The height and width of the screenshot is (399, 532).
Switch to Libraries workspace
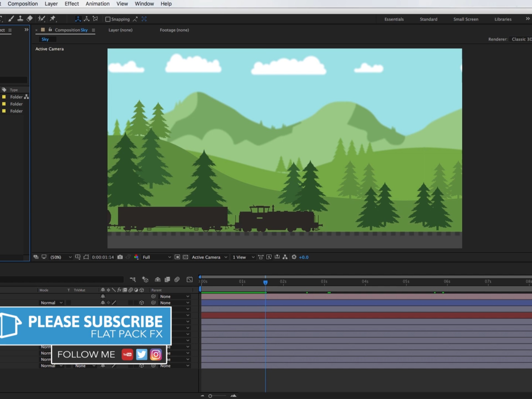503,19
